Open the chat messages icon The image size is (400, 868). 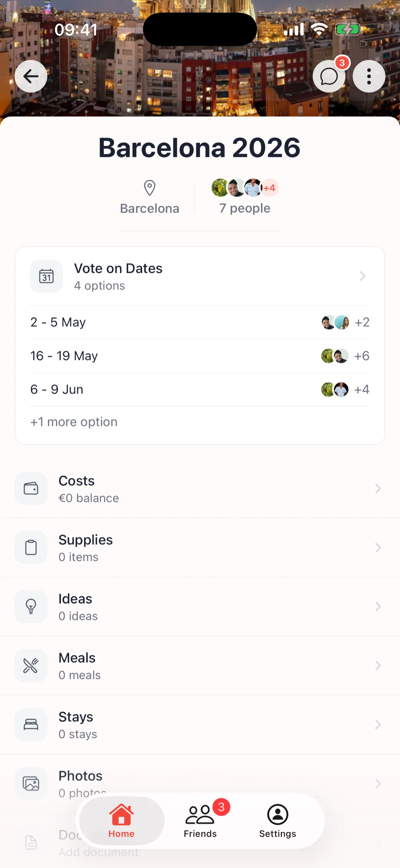click(329, 77)
